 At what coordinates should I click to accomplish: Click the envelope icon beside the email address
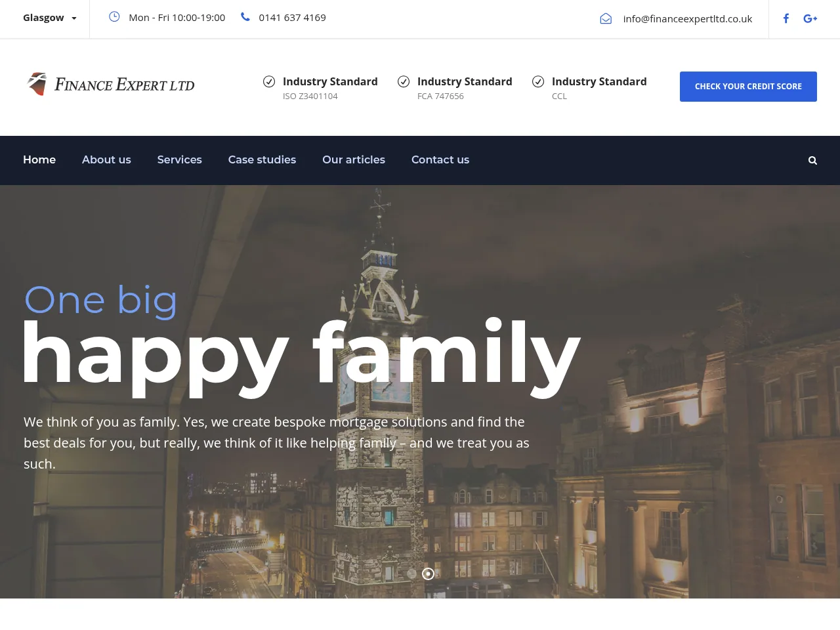[606, 18]
